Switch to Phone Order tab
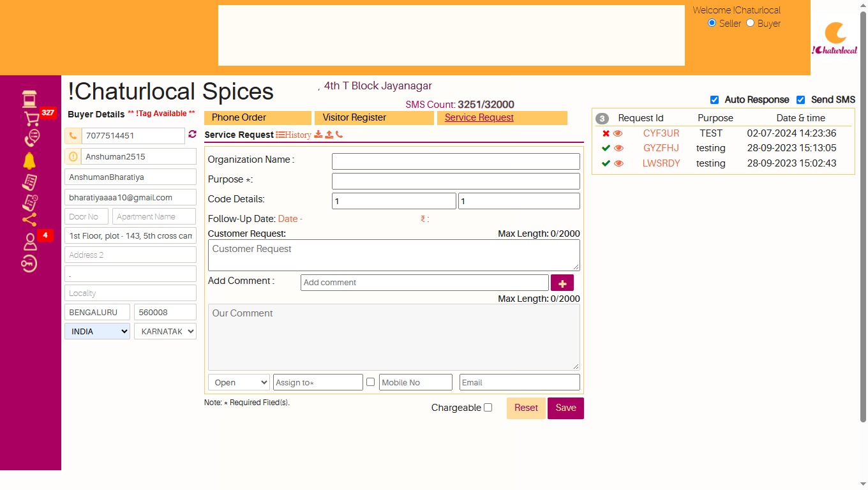The width and height of the screenshot is (868, 490). pos(258,117)
